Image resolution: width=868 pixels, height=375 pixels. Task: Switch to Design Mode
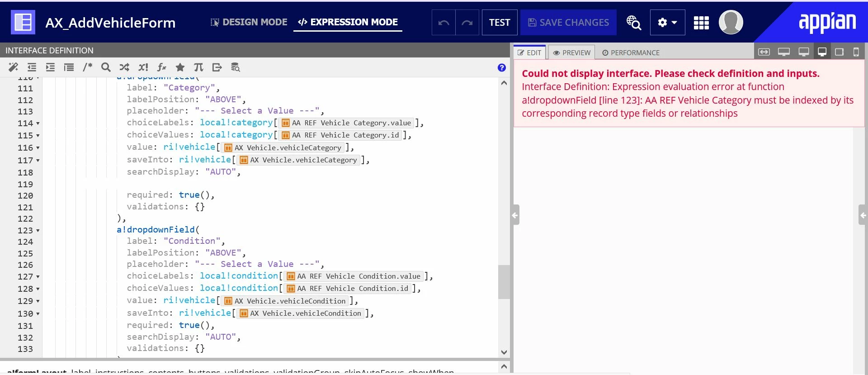(249, 22)
